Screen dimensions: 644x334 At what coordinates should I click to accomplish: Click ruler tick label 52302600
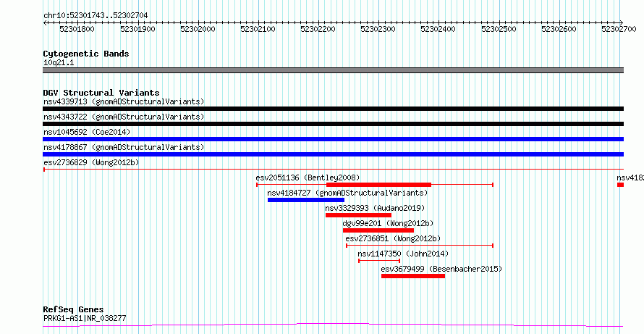click(x=559, y=29)
